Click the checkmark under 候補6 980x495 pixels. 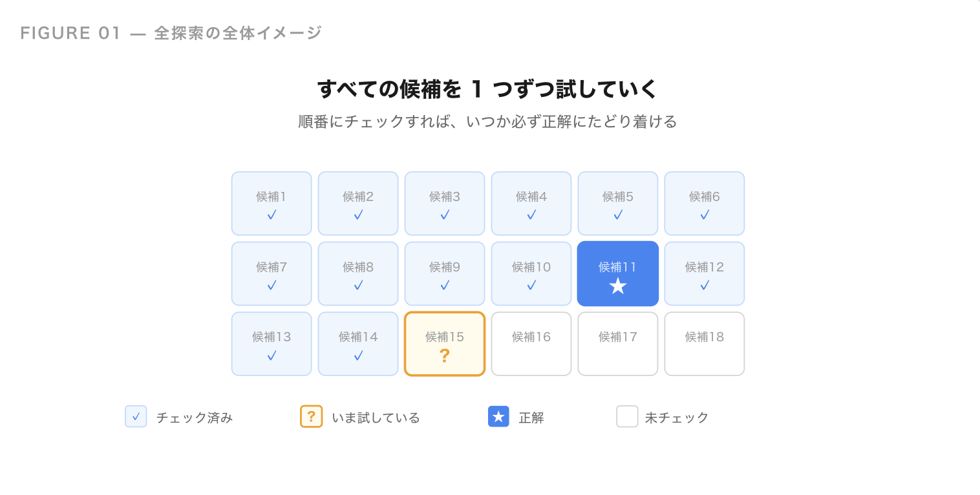pyautogui.click(x=705, y=215)
